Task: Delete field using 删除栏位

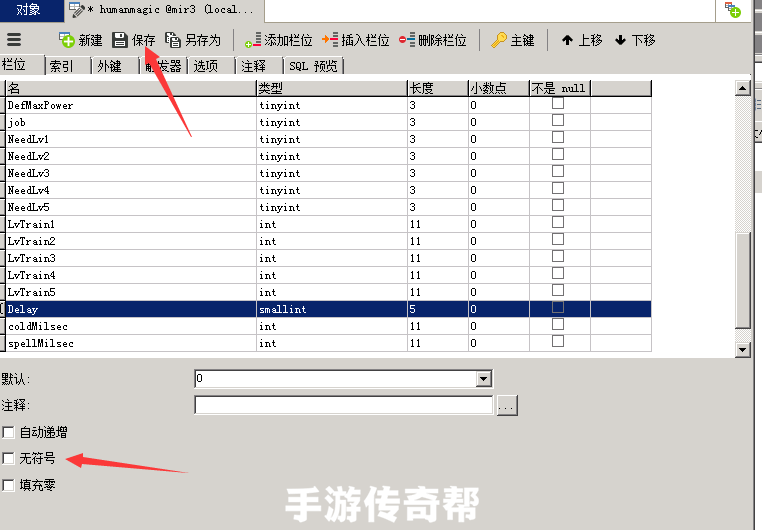Action: (433, 40)
